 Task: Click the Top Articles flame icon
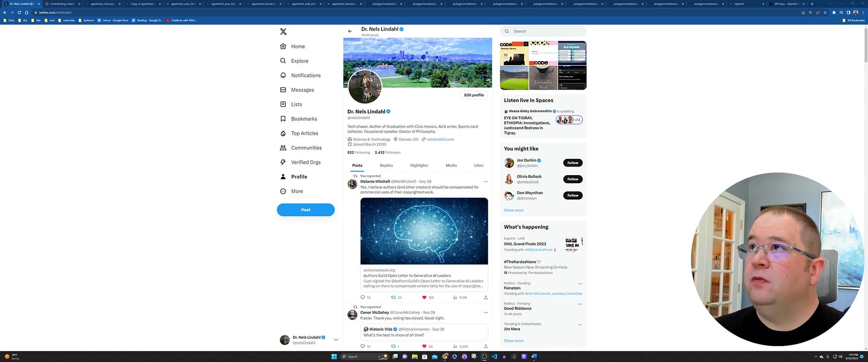283,133
